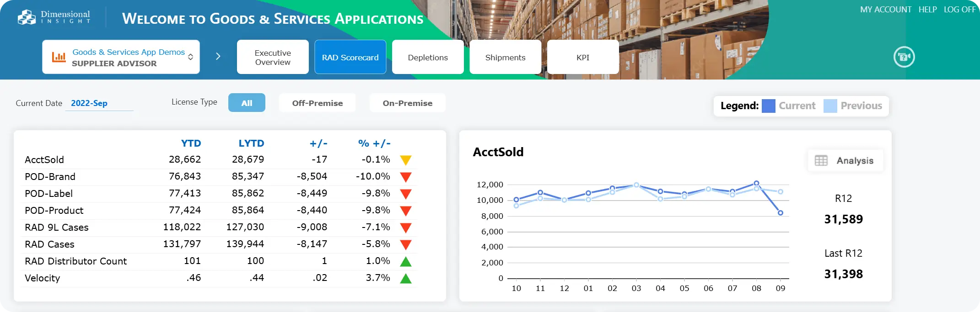Click the YTD column header

(x=191, y=143)
